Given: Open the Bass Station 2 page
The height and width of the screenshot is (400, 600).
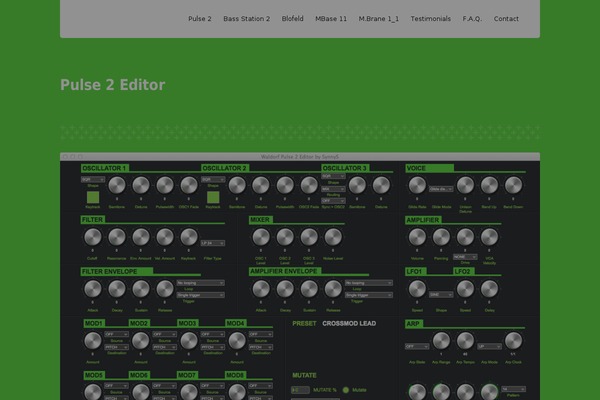Looking at the screenshot, I should pos(246,19).
